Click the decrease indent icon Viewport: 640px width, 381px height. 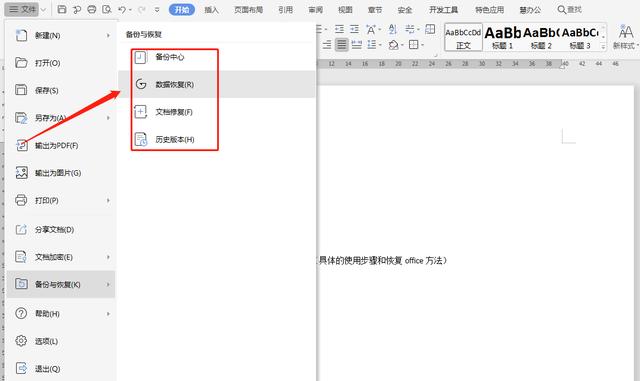click(339, 29)
